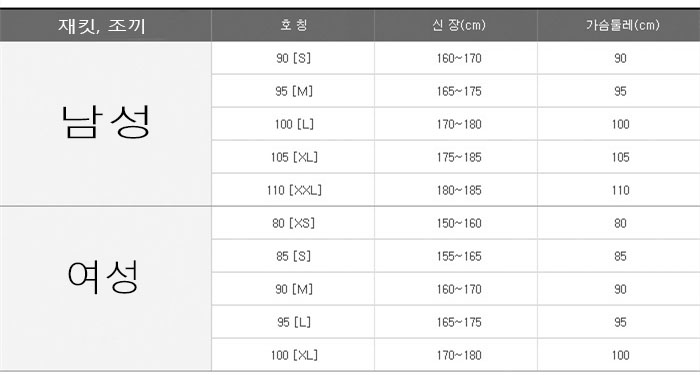Screen dimensions: 700x375
Task: Click the 재킷, 조끼 header cell
Action: click(x=105, y=25)
